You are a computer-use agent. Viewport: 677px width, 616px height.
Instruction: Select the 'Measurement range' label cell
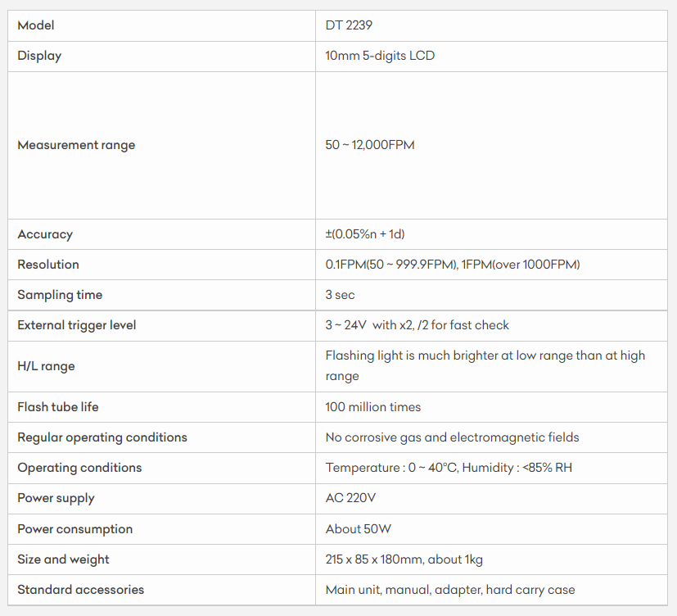pyautogui.click(x=76, y=145)
